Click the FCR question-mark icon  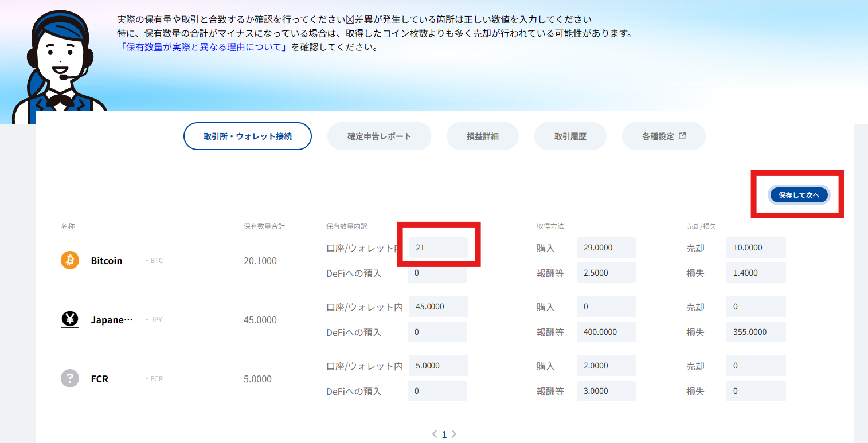70,378
